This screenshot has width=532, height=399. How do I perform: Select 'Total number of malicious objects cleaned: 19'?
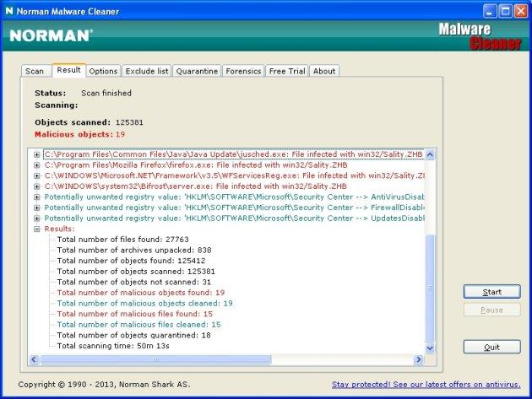point(145,304)
